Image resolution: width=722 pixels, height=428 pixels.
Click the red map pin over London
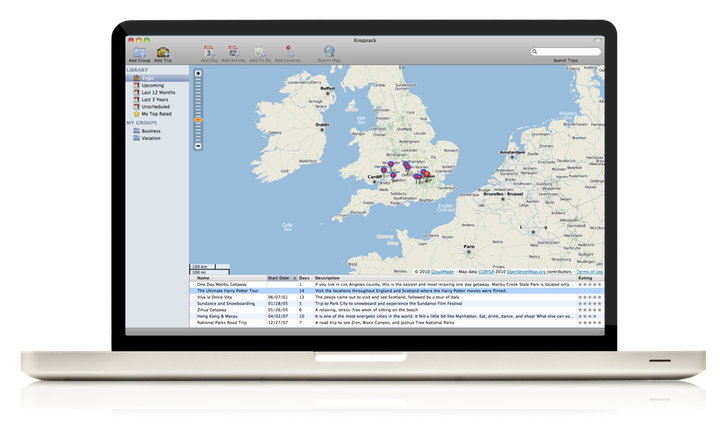[x=427, y=175]
